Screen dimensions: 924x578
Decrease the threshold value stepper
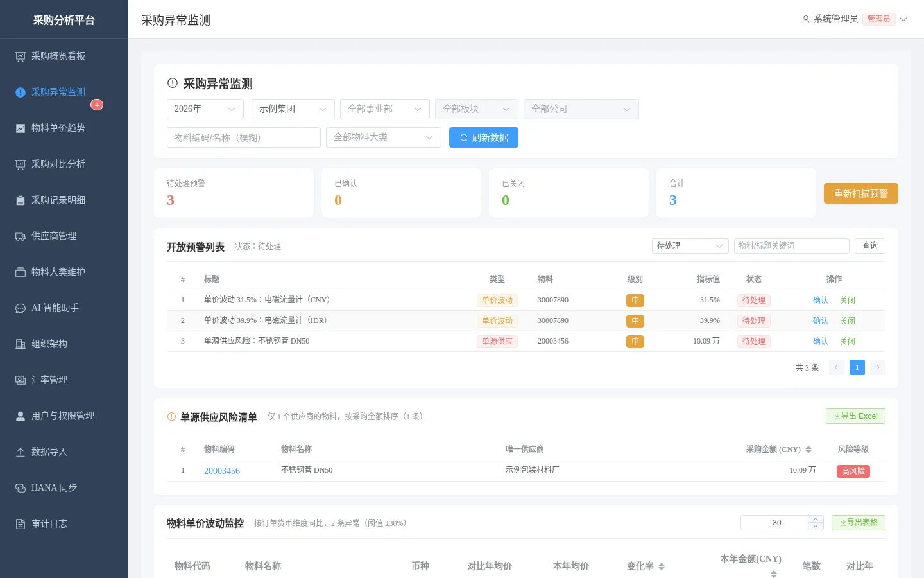816,527
